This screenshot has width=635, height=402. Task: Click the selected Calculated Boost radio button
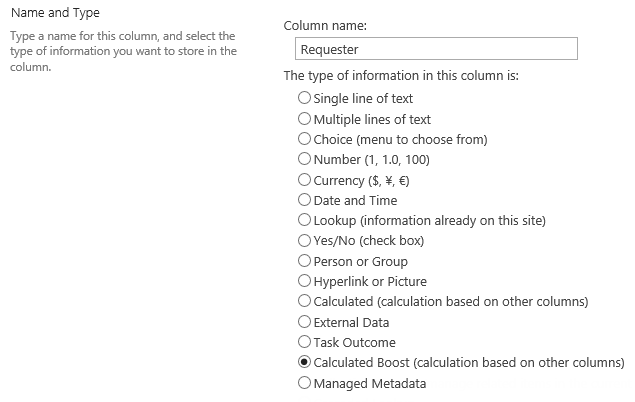point(304,362)
